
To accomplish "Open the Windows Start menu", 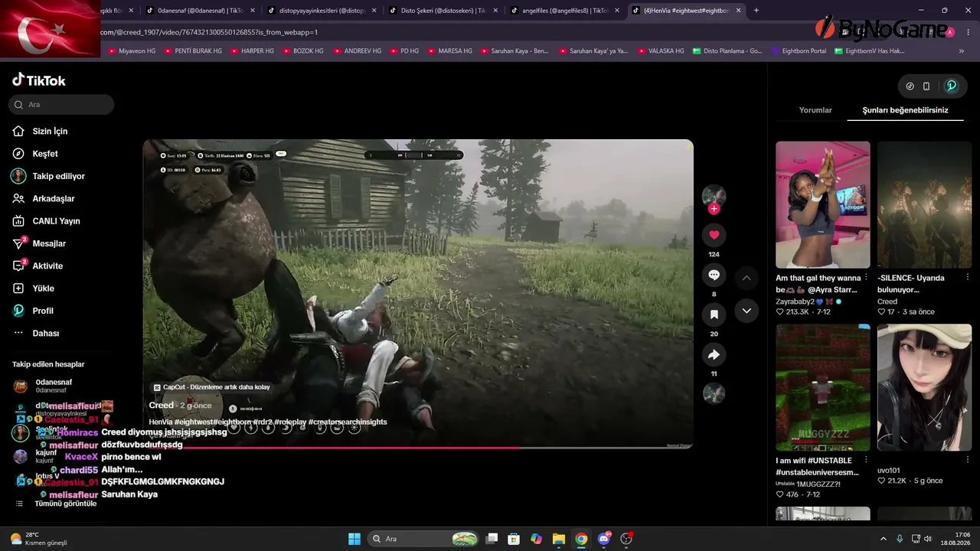I will (354, 539).
